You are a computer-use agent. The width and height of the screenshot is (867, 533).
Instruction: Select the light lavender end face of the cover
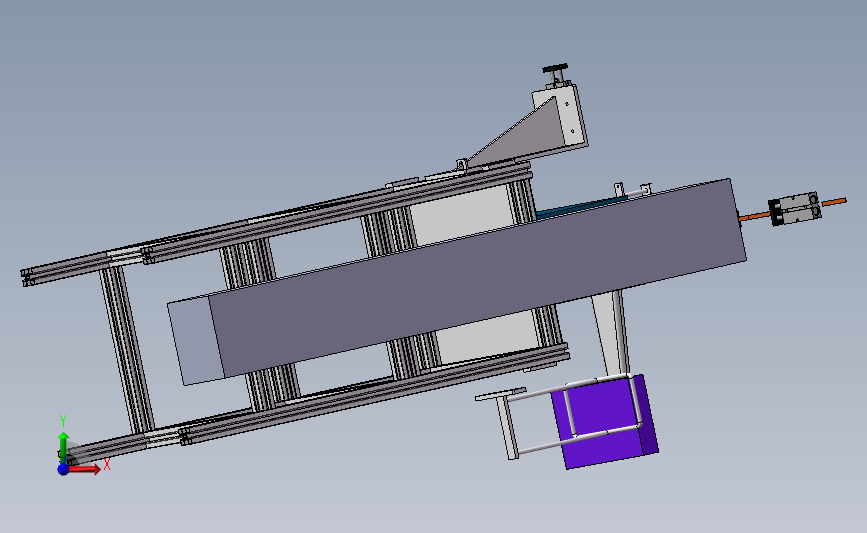click(196, 341)
